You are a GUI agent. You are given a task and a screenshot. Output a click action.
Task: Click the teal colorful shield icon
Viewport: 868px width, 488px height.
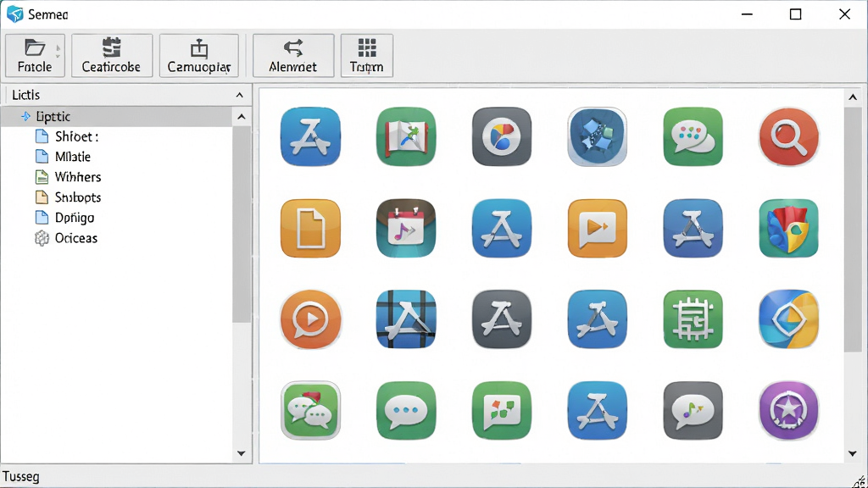[x=789, y=228]
